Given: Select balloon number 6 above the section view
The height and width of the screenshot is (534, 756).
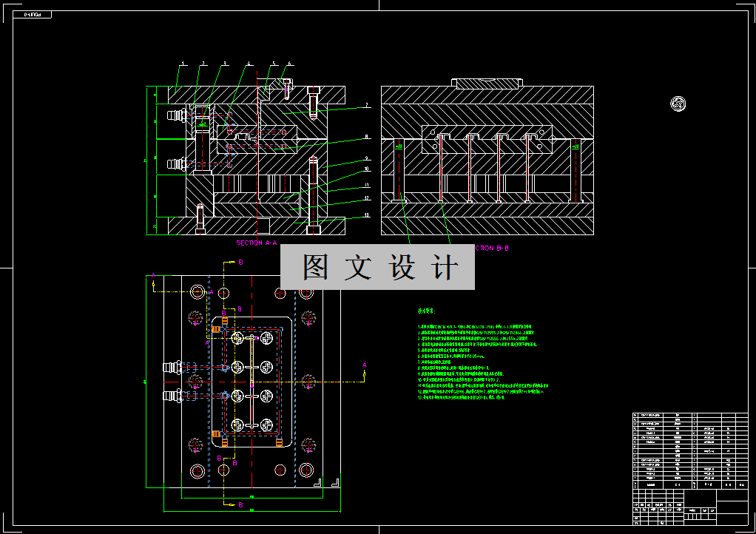Looking at the screenshot, I should pos(289,63).
